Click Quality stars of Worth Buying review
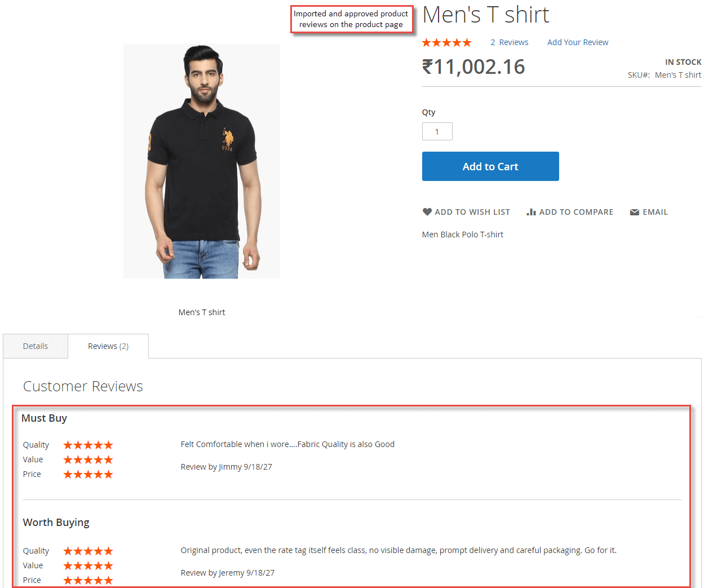Screen dimensions: 704x588 coord(88,551)
